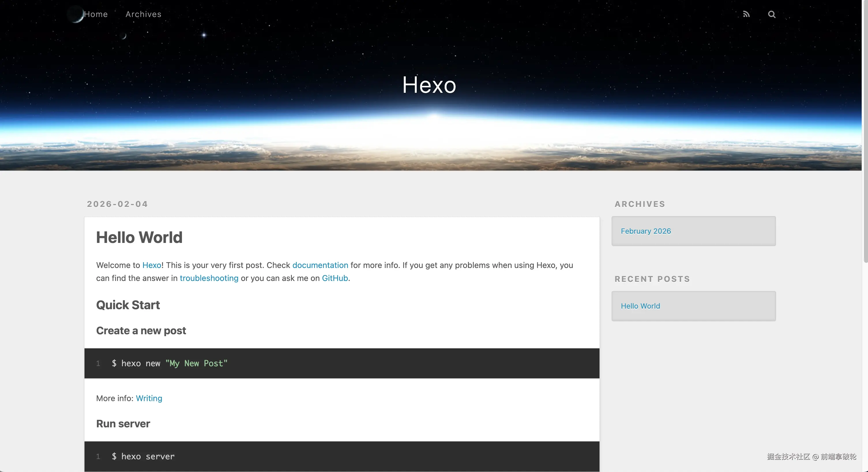
Task: Open Hello World under Recent Posts
Action: tap(640, 306)
